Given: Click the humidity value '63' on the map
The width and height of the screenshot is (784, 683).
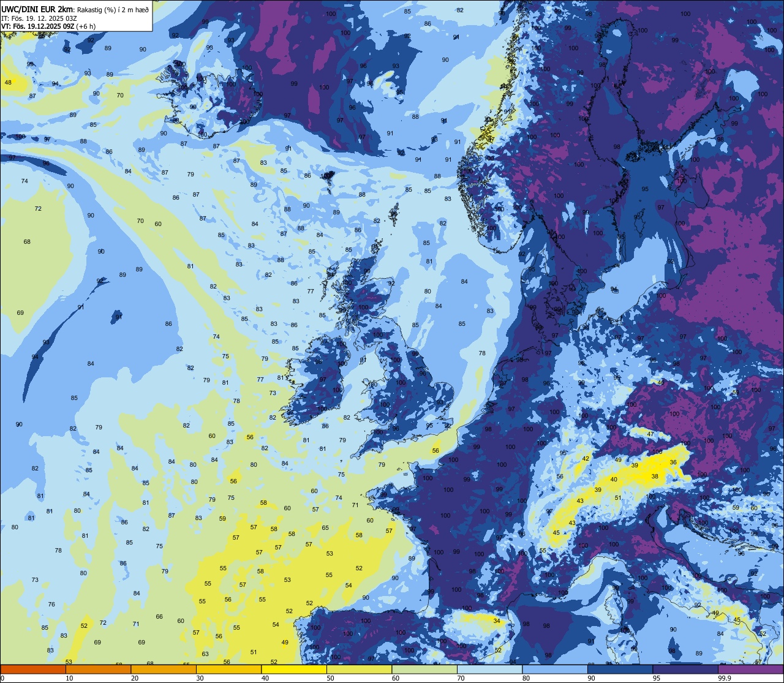Looking at the screenshot, I should 206,654.
